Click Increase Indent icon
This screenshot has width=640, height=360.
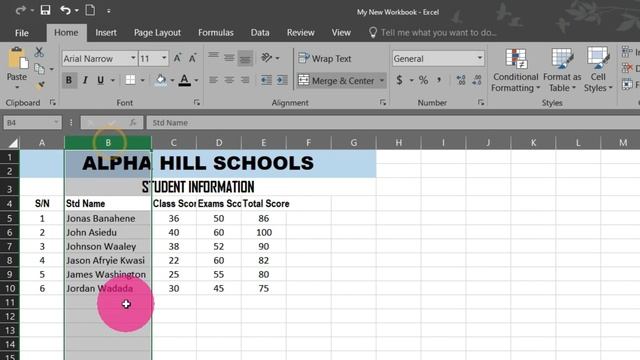pos(282,80)
